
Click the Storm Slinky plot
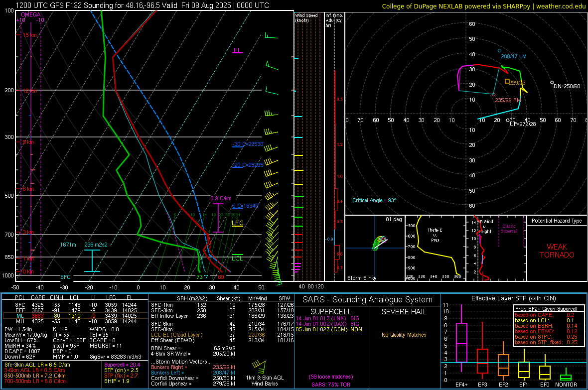[375, 248]
